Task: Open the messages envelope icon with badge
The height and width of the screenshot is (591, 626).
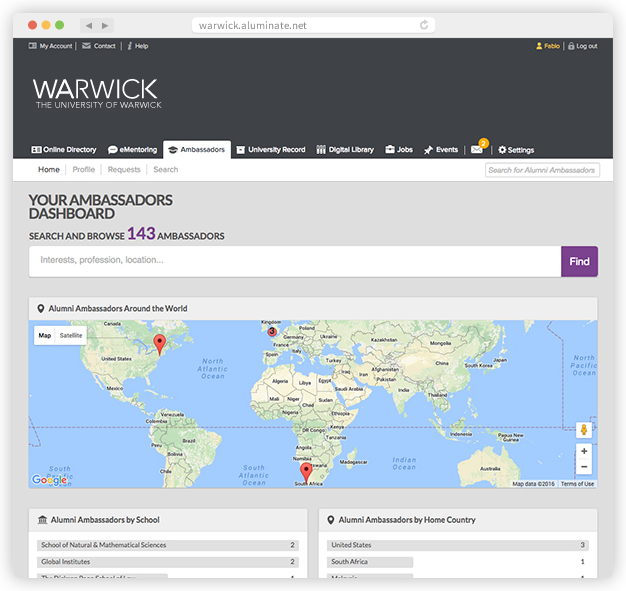Action: point(478,148)
